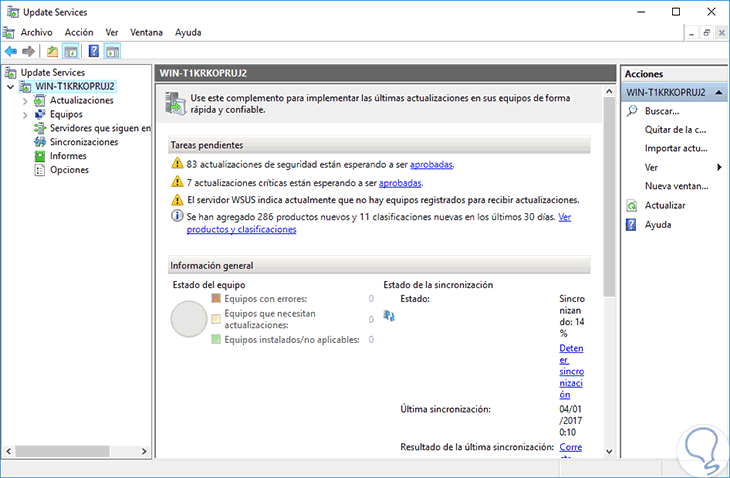Click the Forward arrow toolbar icon
Screen dimensions: 730x478
(28, 51)
